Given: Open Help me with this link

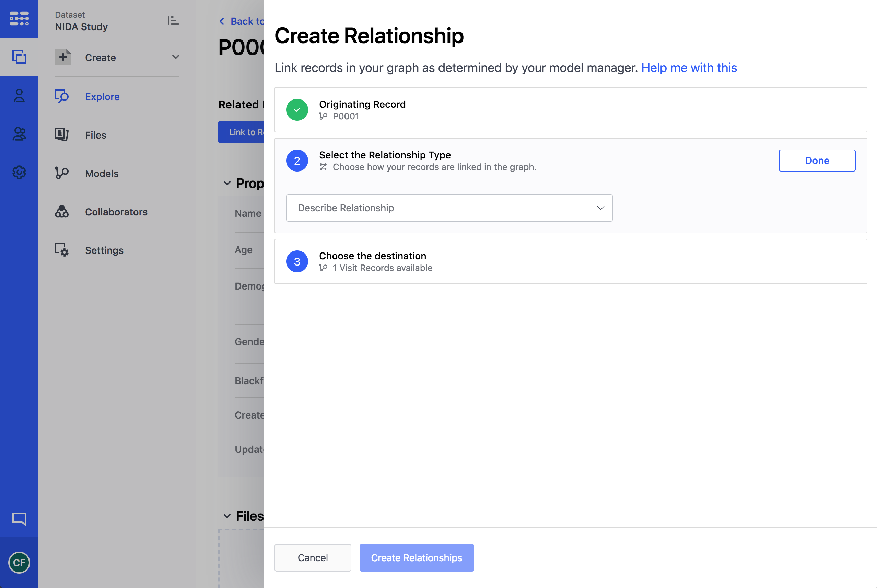Looking at the screenshot, I should click(689, 68).
